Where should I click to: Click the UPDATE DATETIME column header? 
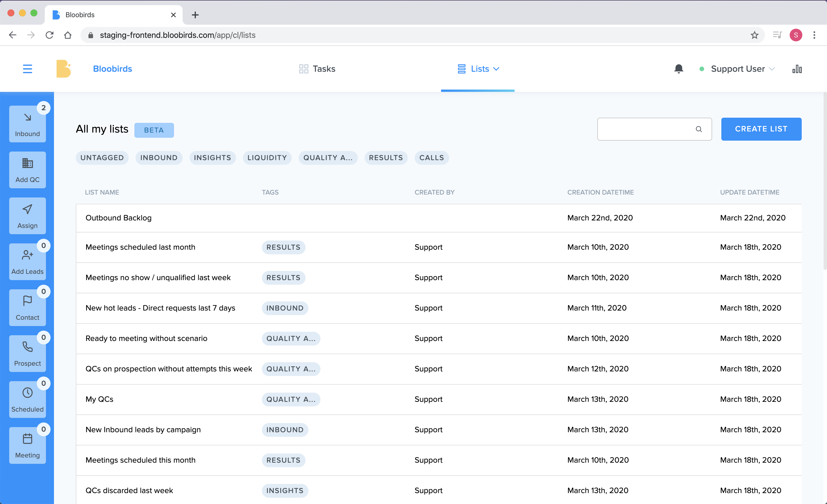(x=749, y=192)
